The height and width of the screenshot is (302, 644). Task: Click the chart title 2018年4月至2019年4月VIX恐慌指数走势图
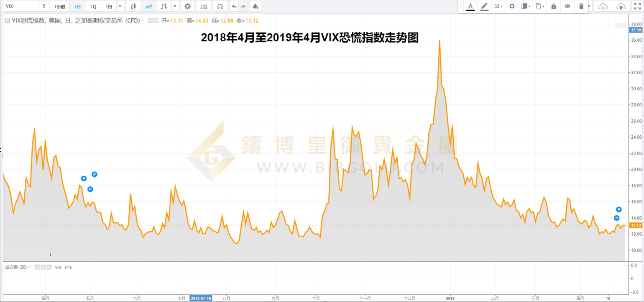coord(309,38)
